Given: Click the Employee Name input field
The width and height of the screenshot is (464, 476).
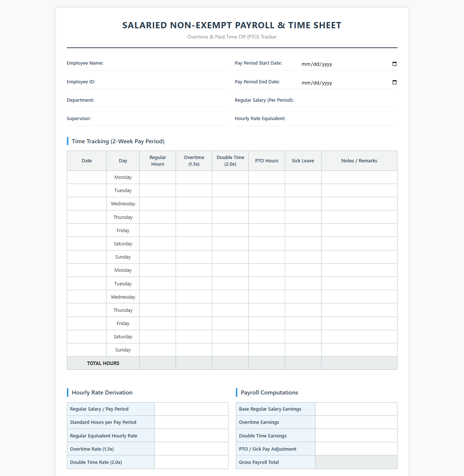Looking at the screenshot, I should click(181, 63).
